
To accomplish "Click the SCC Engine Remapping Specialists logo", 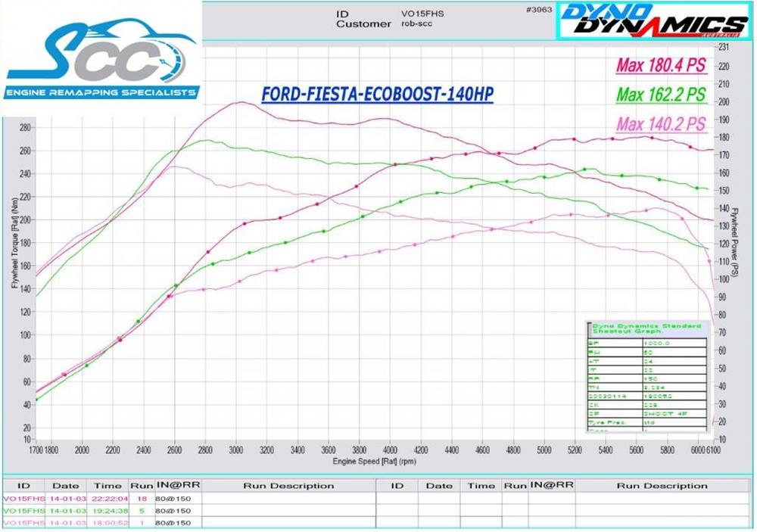I will [x=102, y=59].
